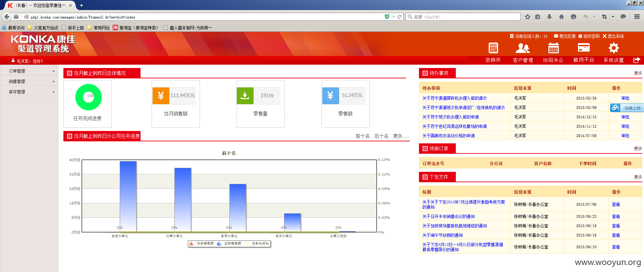Click 更多 in 待办事项 panel
Viewport: 644px width, 272px height.
[638, 73]
